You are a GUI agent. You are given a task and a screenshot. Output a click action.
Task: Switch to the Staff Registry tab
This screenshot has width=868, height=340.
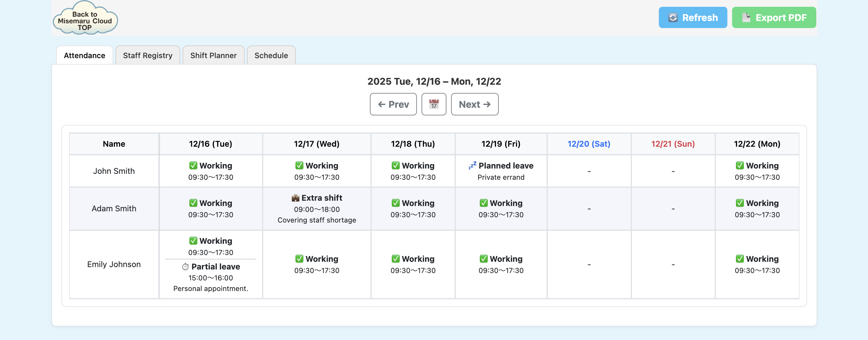(x=148, y=55)
